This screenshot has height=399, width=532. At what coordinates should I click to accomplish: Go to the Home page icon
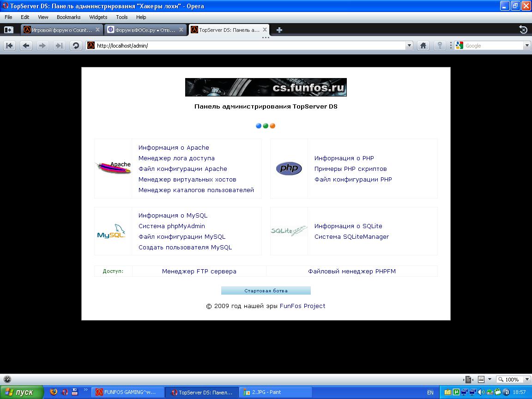[423, 46]
